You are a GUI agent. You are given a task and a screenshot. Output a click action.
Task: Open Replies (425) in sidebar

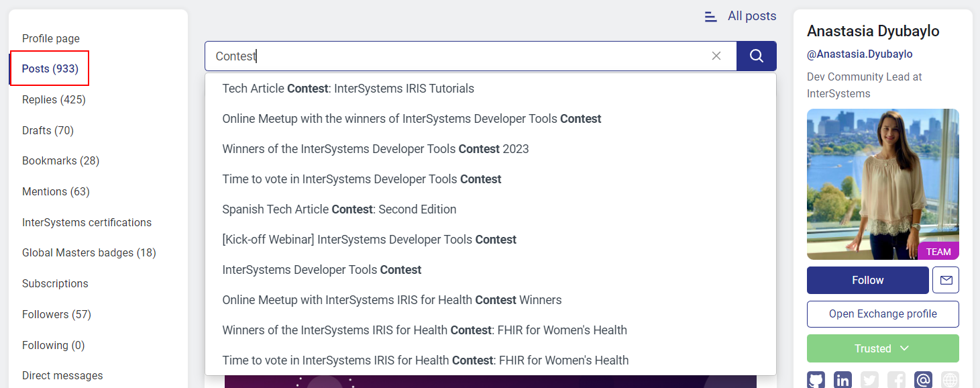point(54,99)
